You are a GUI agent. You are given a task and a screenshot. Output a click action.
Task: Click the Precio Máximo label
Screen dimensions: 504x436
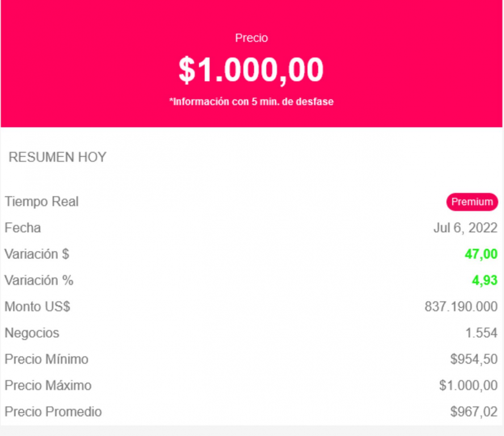pos(48,385)
